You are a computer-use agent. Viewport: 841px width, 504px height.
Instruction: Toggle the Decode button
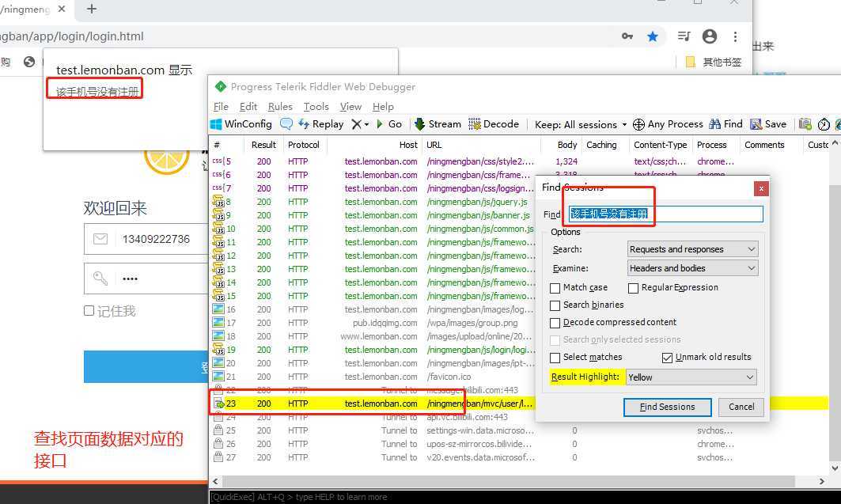494,124
